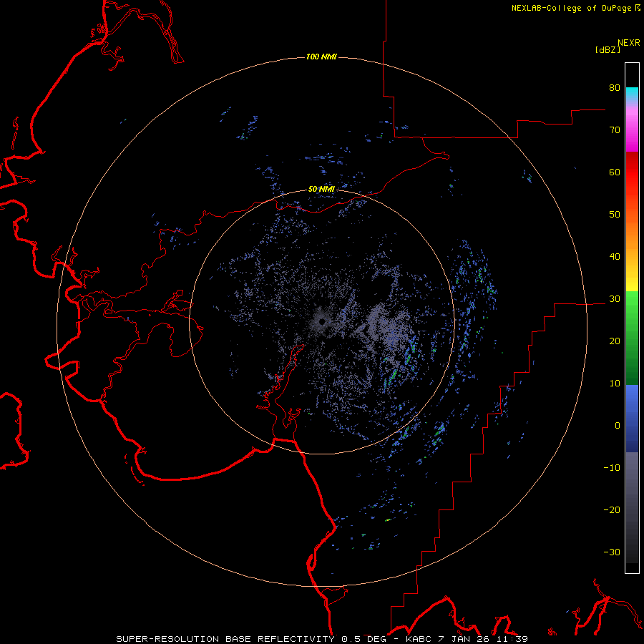This screenshot has height=644, width=644.
Task: Click the [dBZ] unit label
Action: click(608, 50)
